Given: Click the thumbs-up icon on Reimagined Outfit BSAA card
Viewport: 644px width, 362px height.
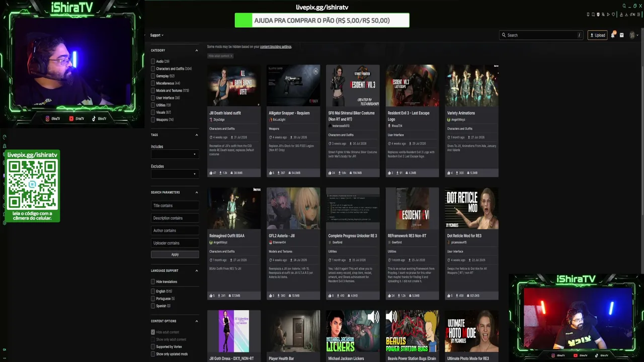Looking at the screenshot, I should pyautogui.click(x=211, y=296).
